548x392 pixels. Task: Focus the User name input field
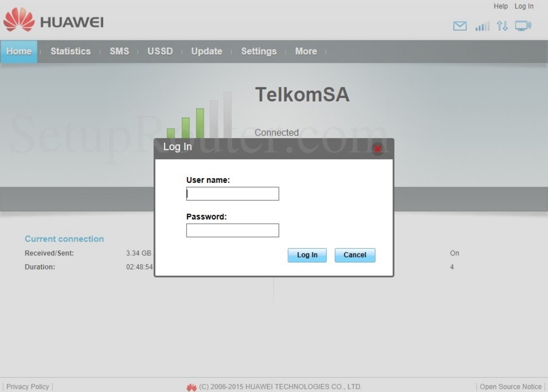(233, 194)
